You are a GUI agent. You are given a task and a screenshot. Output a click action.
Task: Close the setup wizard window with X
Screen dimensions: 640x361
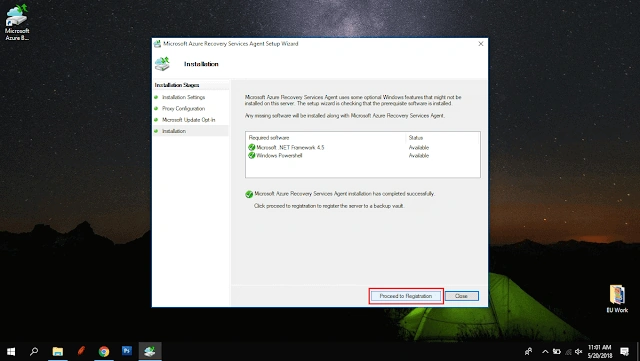[481, 44]
